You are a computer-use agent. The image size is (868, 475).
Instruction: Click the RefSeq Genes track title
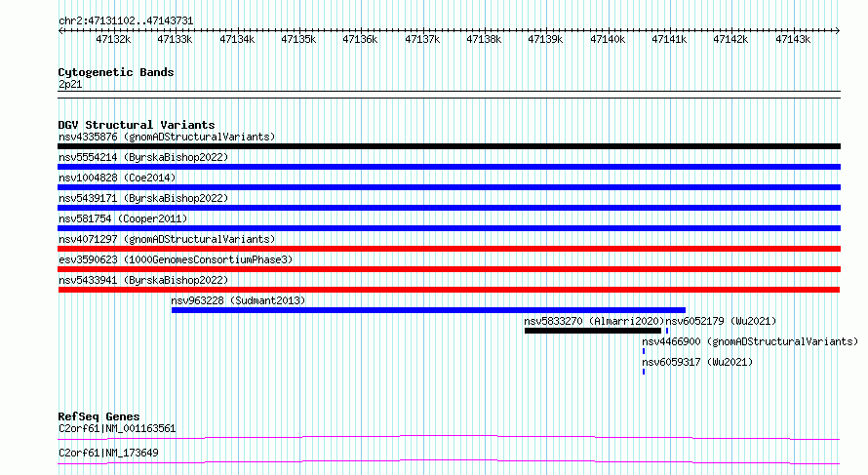[x=99, y=416]
